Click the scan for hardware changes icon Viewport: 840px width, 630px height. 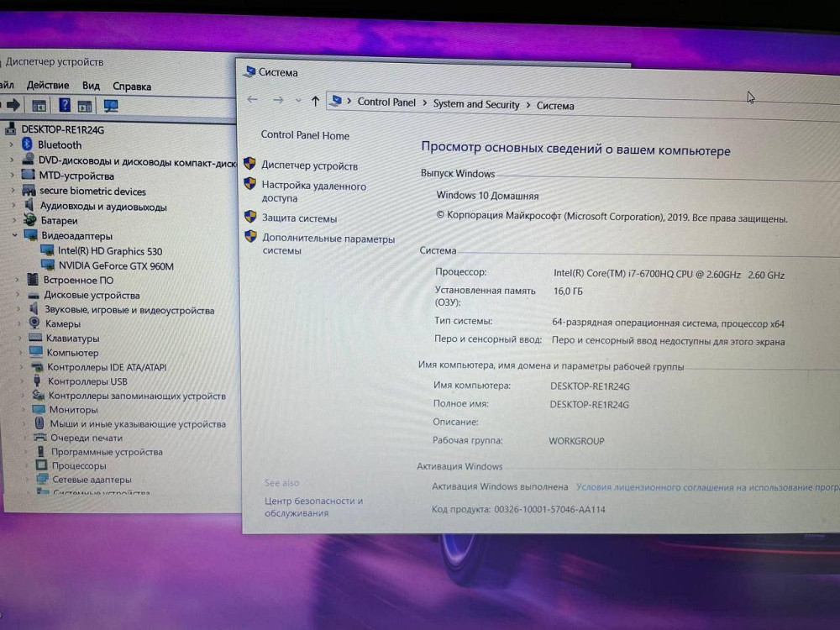coord(110,106)
